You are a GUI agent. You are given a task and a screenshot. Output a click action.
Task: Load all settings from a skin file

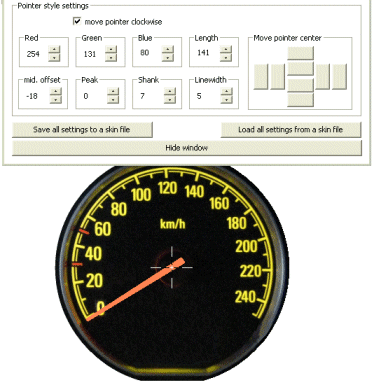[291, 130]
